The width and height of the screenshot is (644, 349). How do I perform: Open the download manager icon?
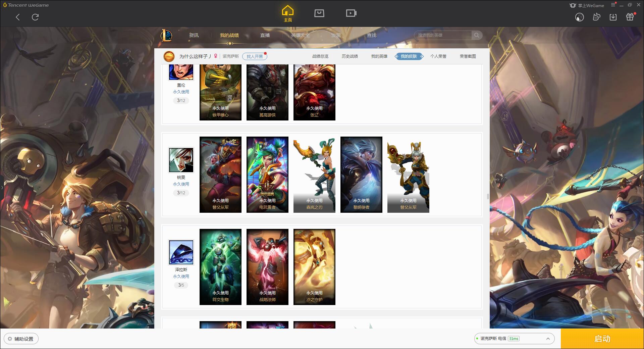tap(613, 17)
